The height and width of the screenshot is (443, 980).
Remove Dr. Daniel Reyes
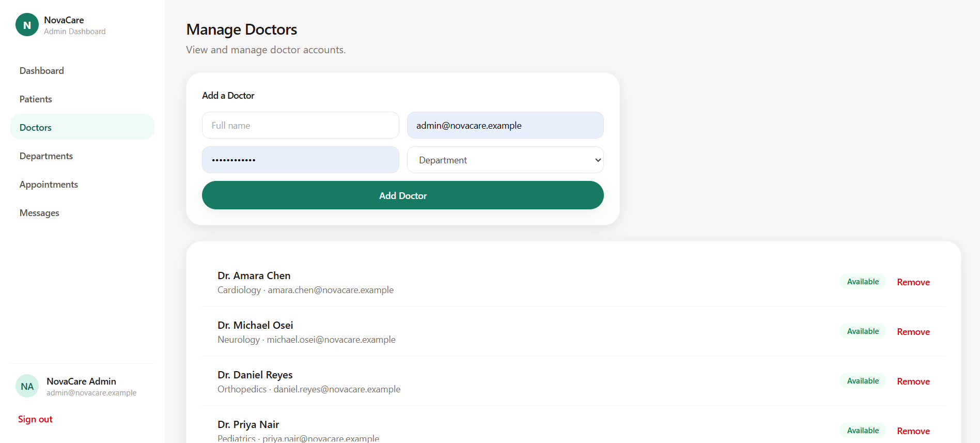pos(913,381)
